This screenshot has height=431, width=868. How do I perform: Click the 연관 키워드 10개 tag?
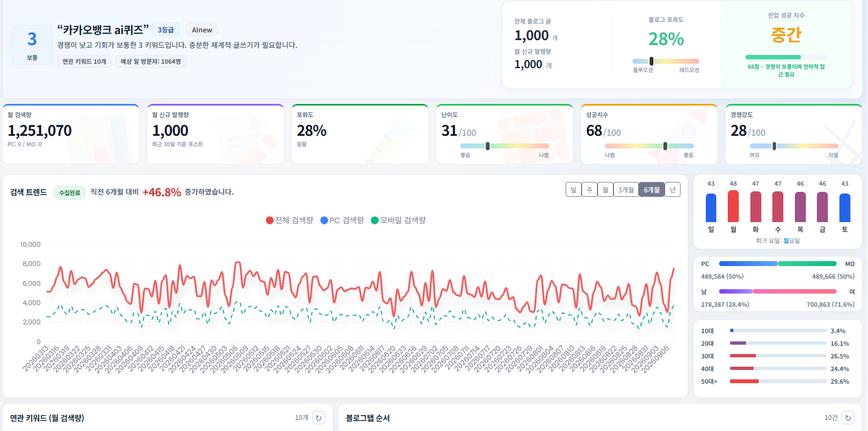tap(84, 62)
